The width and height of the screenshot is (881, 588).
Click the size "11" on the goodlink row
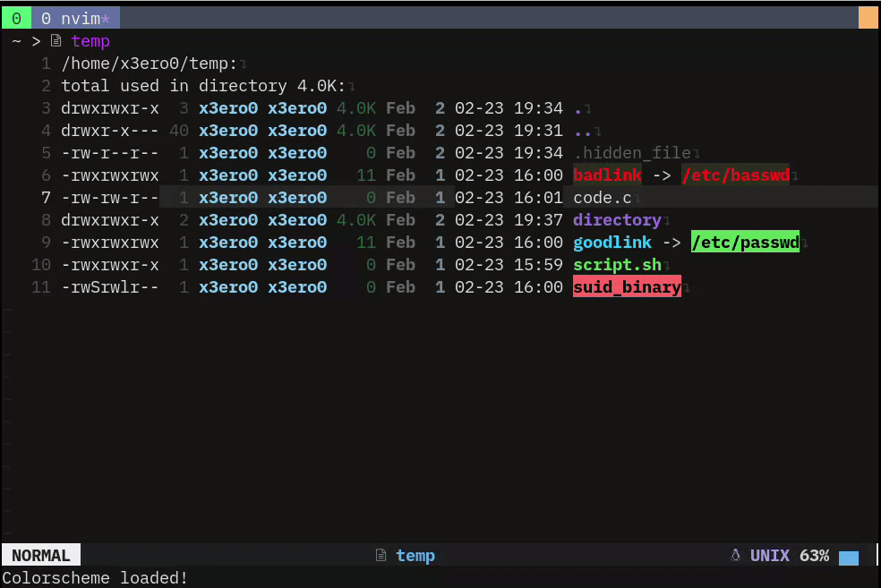click(366, 243)
